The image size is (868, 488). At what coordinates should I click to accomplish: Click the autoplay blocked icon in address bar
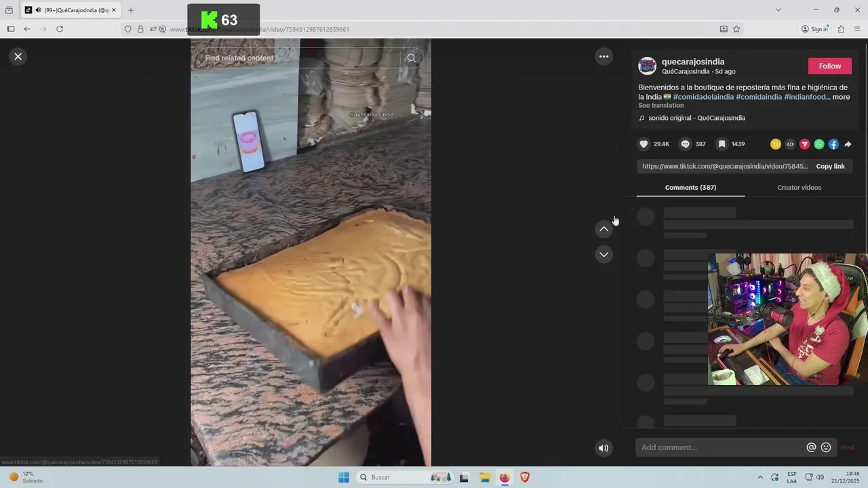[162, 29]
